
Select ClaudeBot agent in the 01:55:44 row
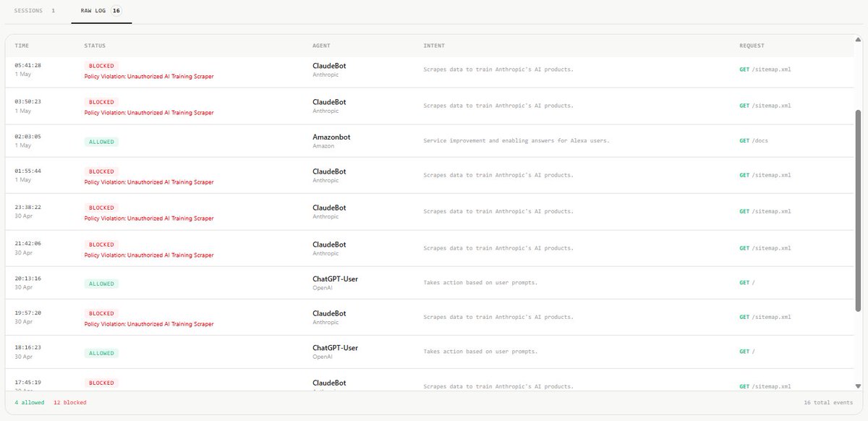(x=329, y=171)
